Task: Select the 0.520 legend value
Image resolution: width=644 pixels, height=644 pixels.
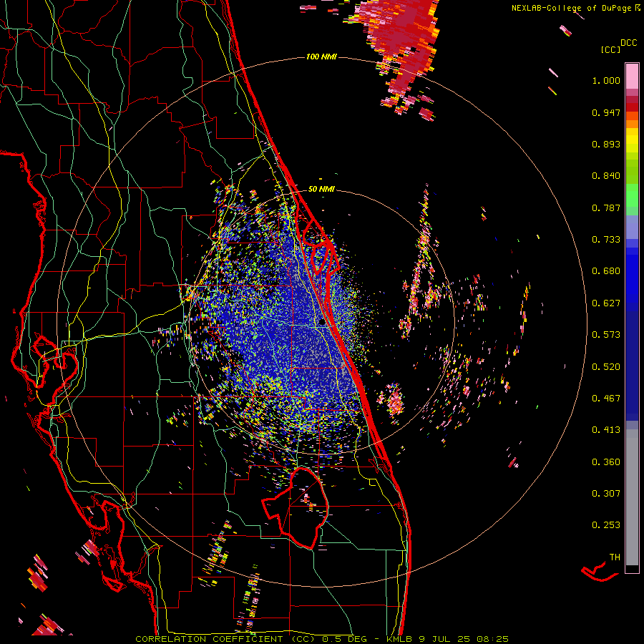Action: (x=606, y=367)
